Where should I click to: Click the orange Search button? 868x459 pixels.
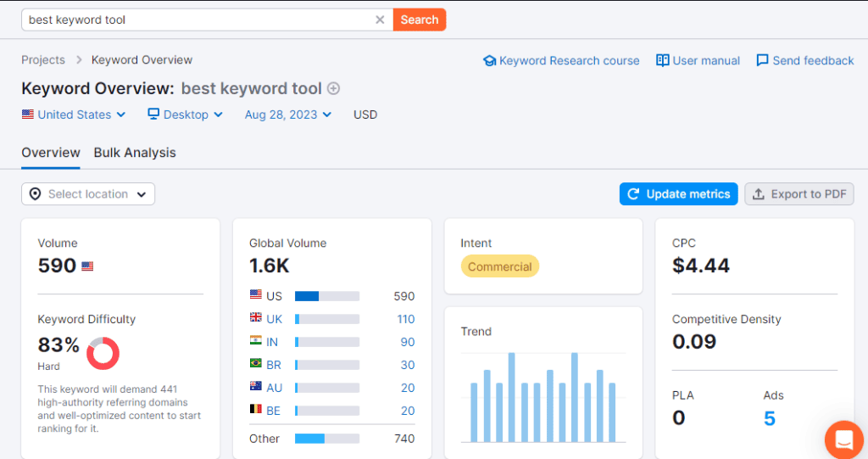pyautogui.click(x=420, y=20)
